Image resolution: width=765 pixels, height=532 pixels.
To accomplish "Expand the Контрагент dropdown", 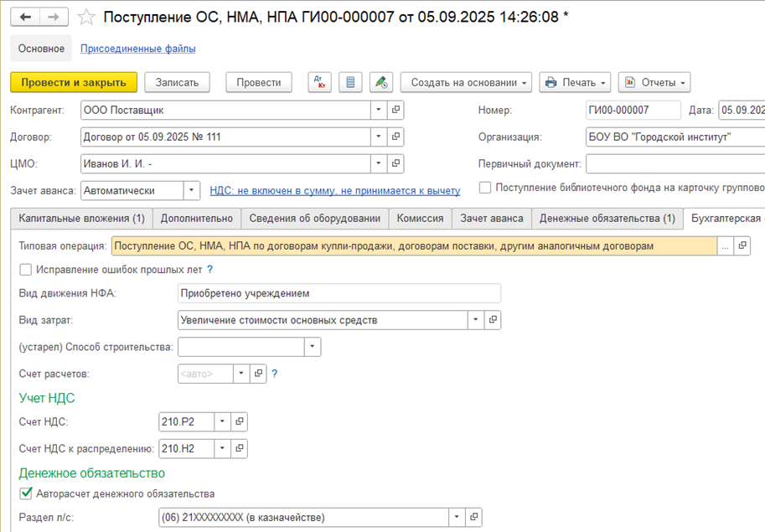I will tap(379, 110).
